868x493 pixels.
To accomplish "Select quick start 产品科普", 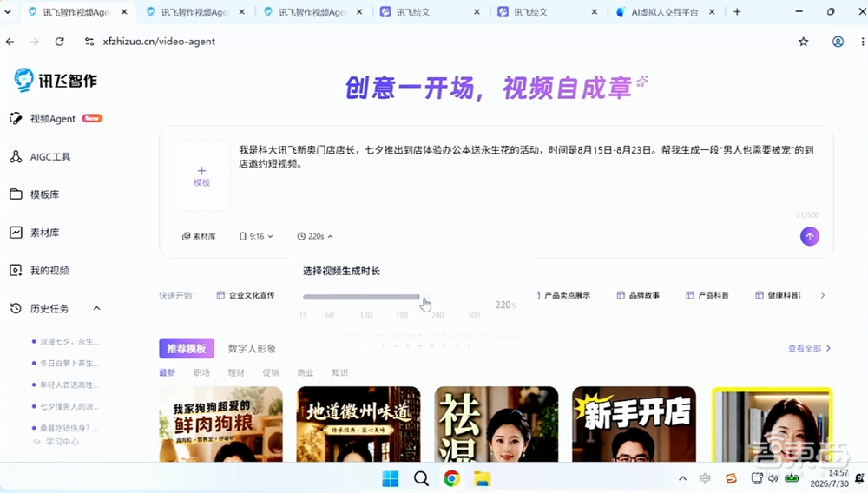I will 707,295.
